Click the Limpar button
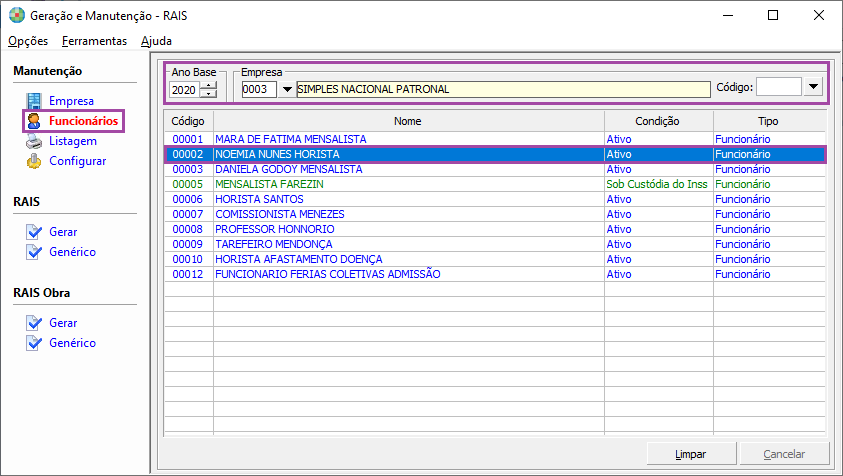Viewport: 843px width, 476px height. point(691,454)
